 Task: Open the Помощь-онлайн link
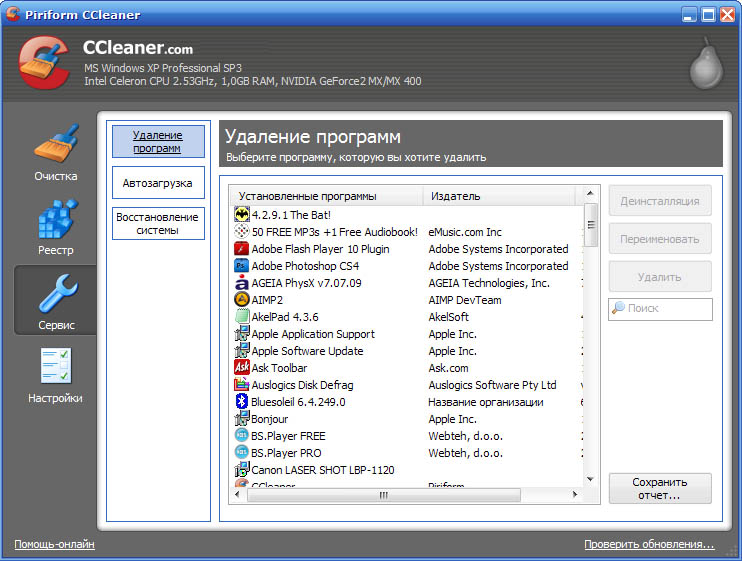point(54,545)
